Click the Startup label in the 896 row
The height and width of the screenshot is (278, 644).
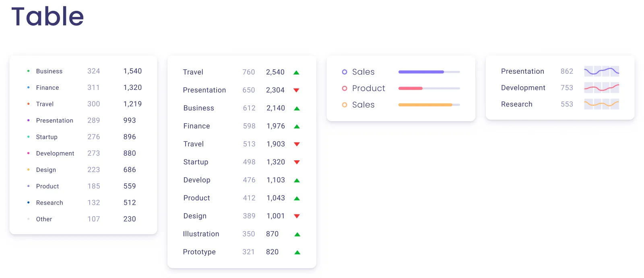coord(47,137)
